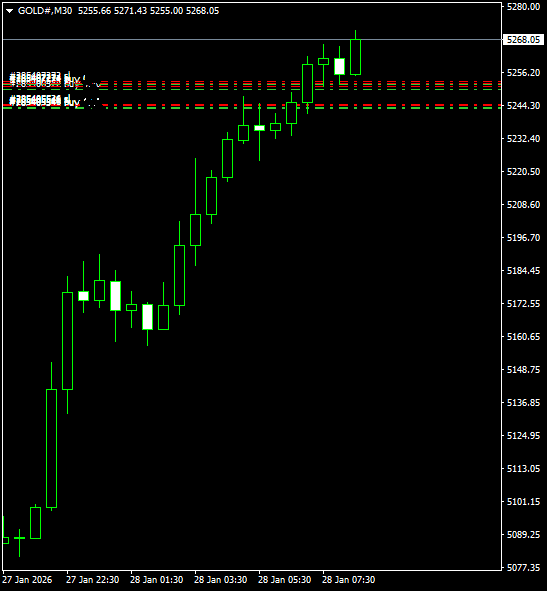Click the 5077.35 price axis label

(523, 567)
